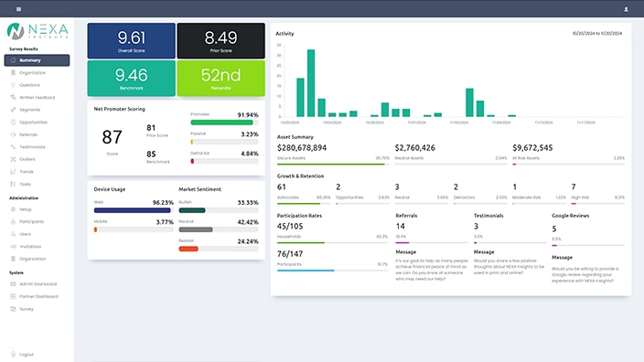This screenshot has height=362, width=644.
Task: Click the Logout icon
Action: pyautogui.click(x=13, y=354)
